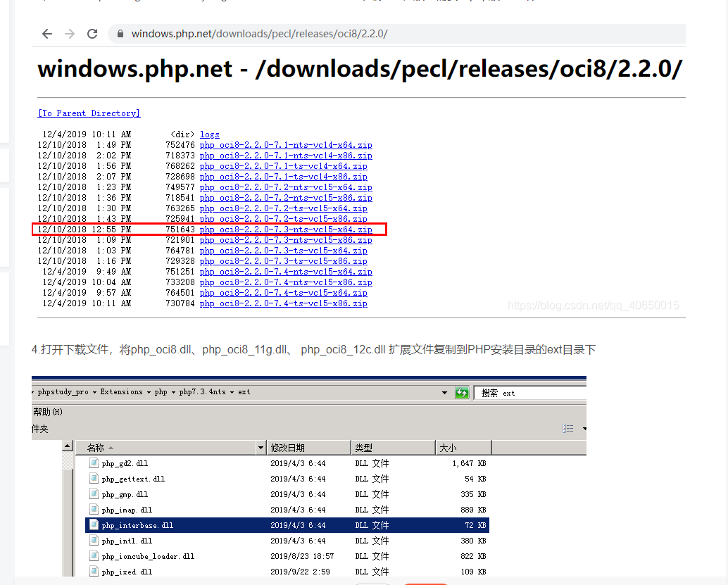The image size is (728, 585).
Task: Click the php_interbase.dll file icon
Action: 94,524
